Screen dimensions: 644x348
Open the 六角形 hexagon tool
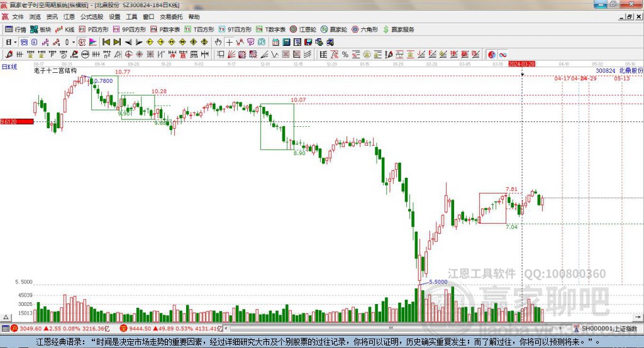click(365, 30)
